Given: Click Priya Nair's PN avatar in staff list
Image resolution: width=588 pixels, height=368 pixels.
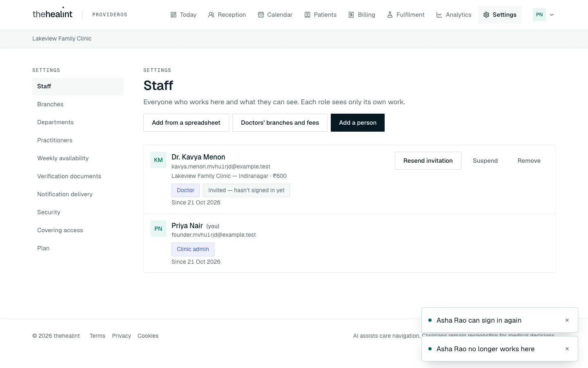Looking at the screenshot, I should point(158,229).
